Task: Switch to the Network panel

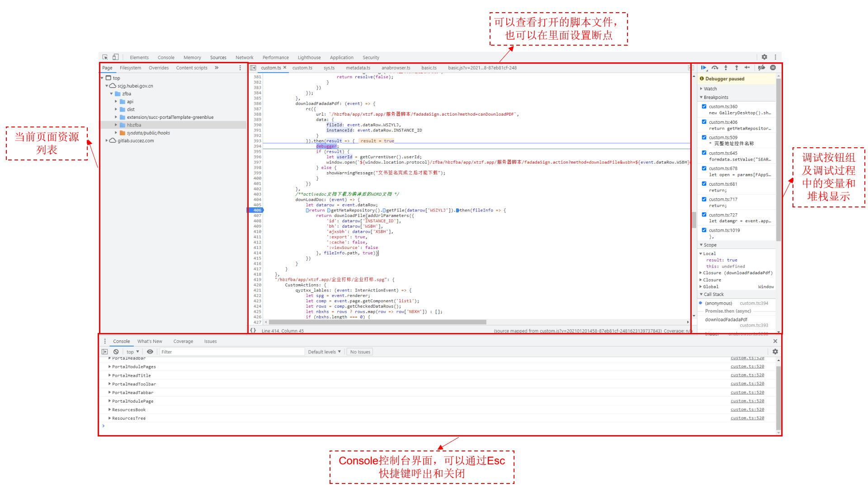Action: coord(244,57)
